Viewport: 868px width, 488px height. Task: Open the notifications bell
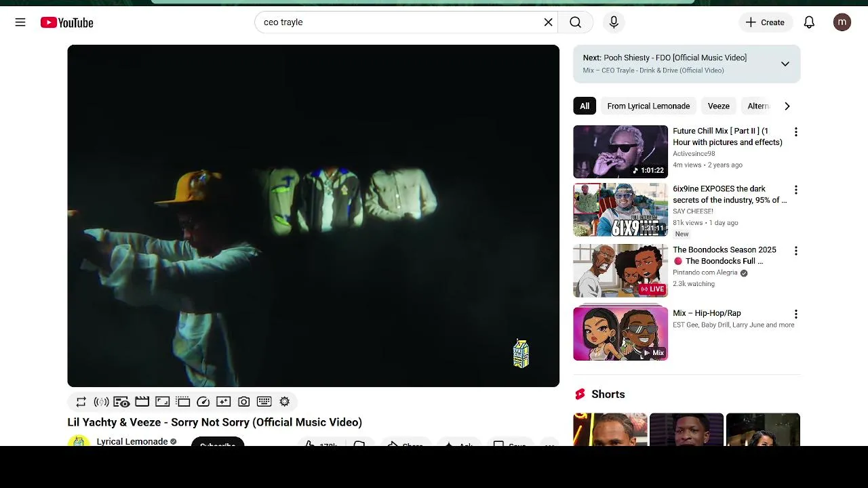(809, 22)
